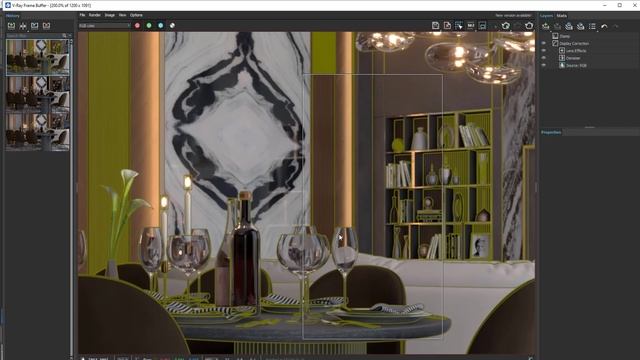Select the Lens Effects layer
The height and width of the screenshot is (360, 640).
click(576, 51)
